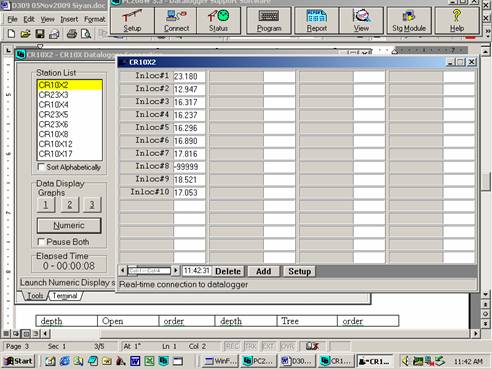Open the Report tool

(x=317, y=21)
